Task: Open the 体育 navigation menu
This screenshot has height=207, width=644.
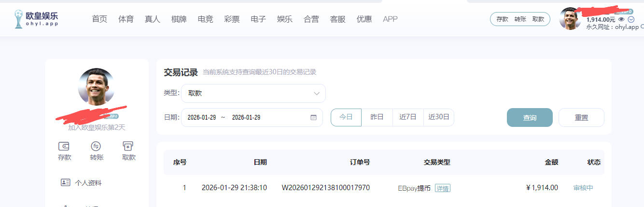Action: click(x=126, y=19)
